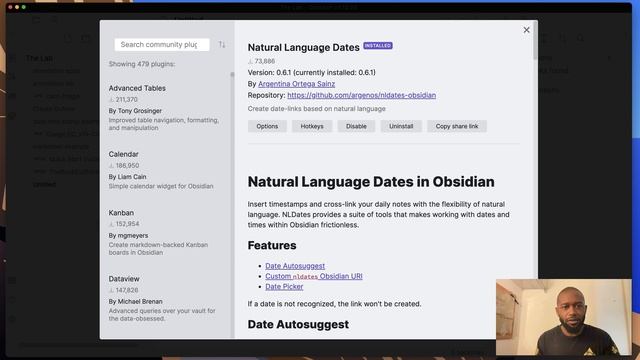Click the yellow macOS minimize button

17,7
